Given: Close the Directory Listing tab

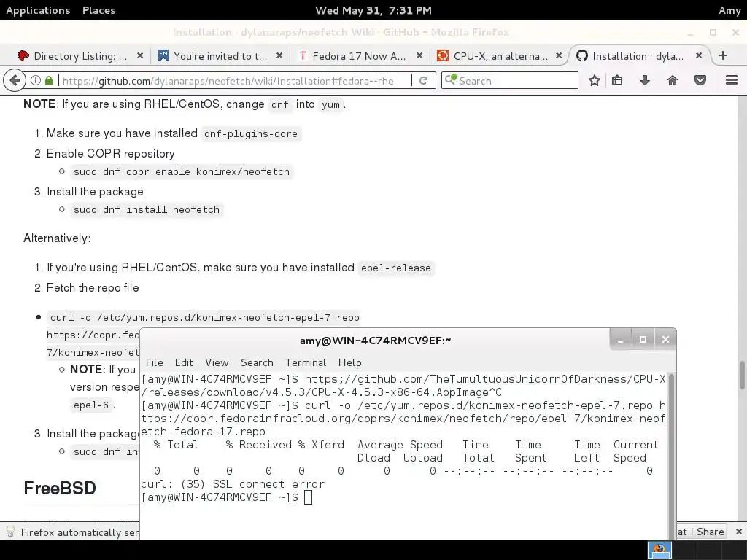Looking at the screenshot, I should [139, 55].
